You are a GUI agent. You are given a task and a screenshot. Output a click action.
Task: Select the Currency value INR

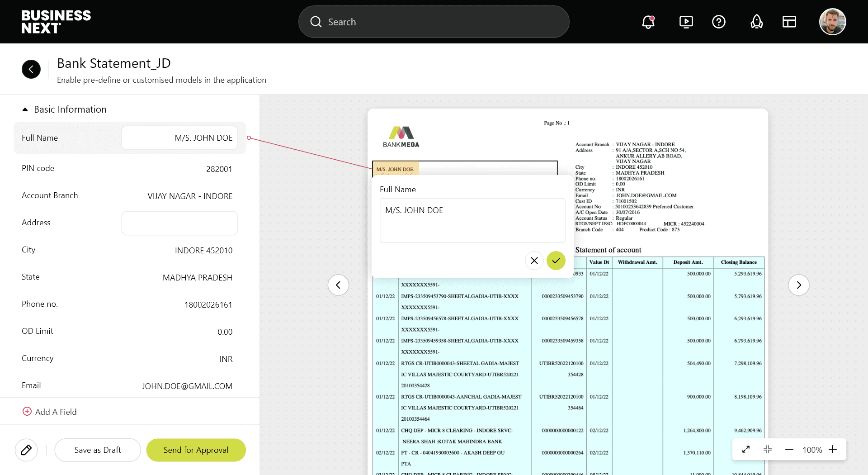[226, 359]
